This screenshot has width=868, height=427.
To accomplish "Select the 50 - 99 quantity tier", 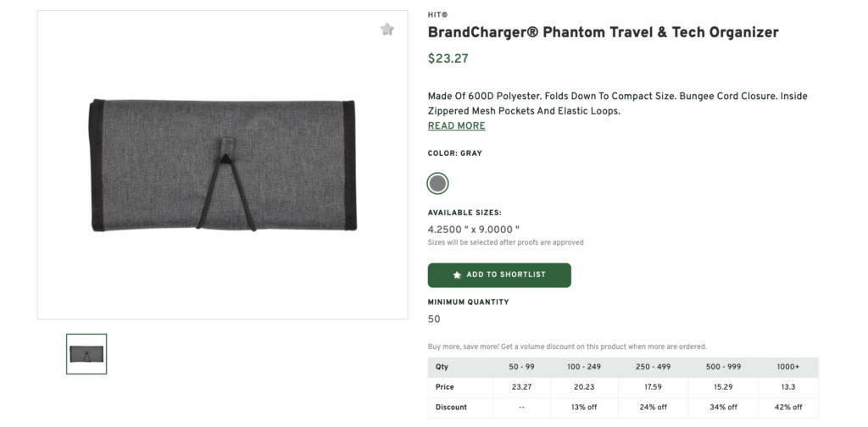I will click(521, 367).
